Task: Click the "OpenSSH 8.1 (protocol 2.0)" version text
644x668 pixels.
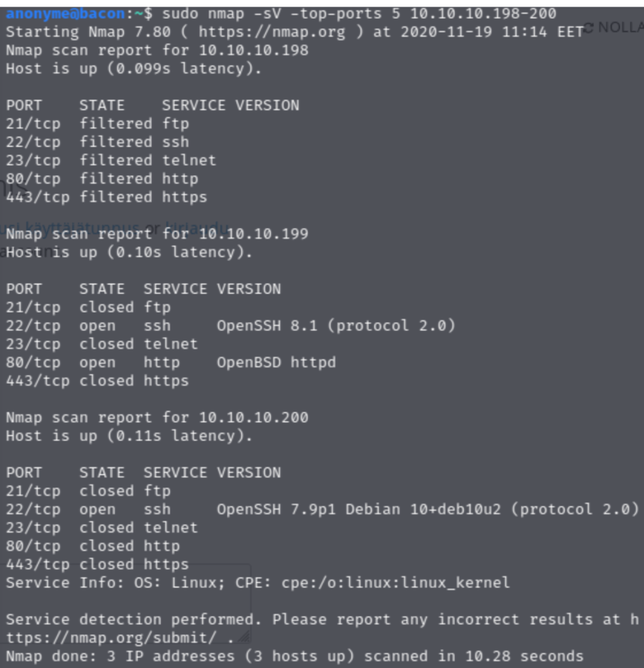Action: 336,325
